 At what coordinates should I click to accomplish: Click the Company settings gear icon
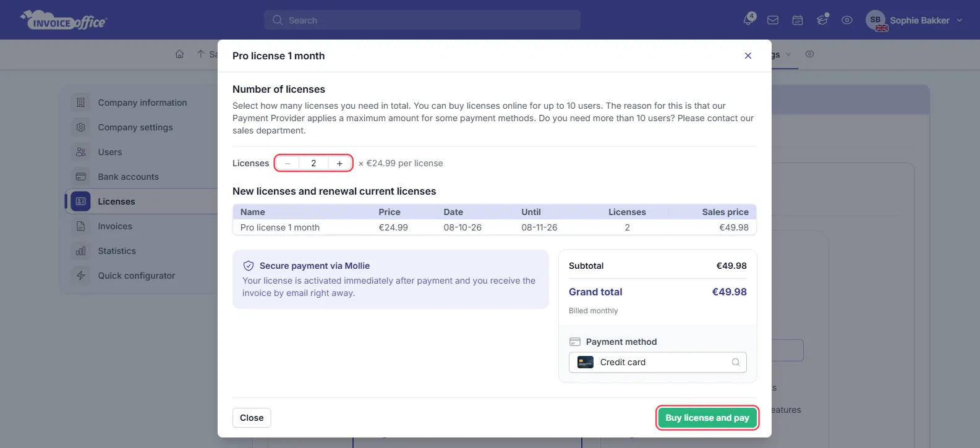point(80,127)
